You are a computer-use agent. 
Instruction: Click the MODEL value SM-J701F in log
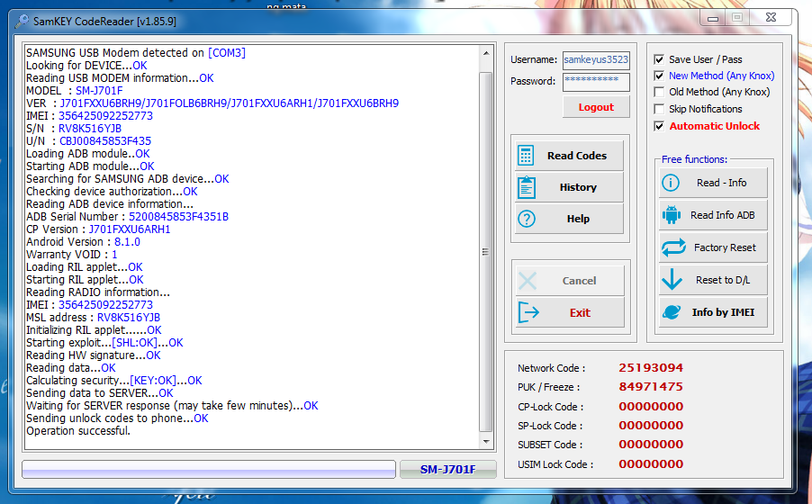point(99,91)
